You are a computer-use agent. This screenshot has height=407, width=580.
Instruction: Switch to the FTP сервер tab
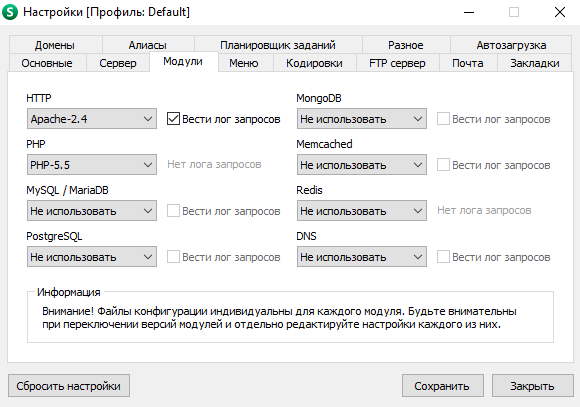coord(397,63)
